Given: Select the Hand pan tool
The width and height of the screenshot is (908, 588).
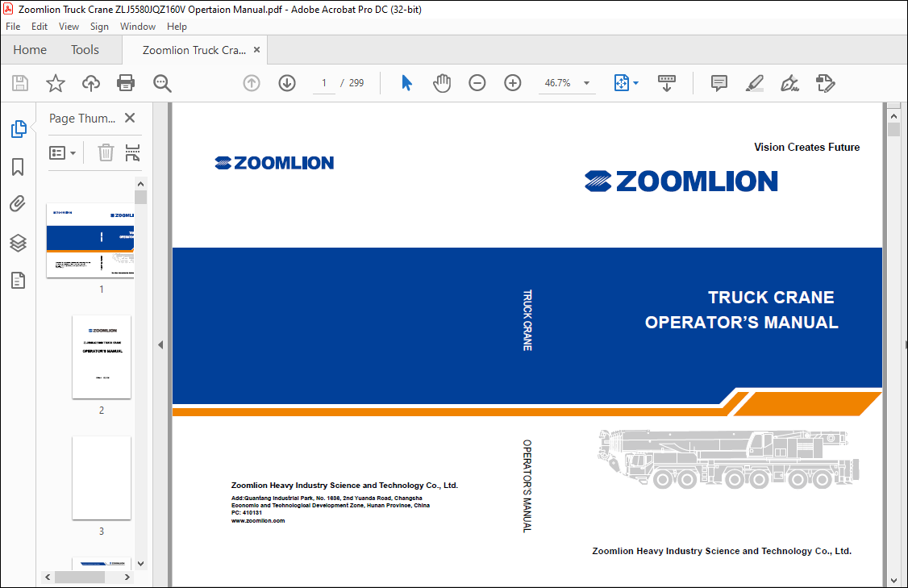Looking at the screenshot, I should 442,83.
